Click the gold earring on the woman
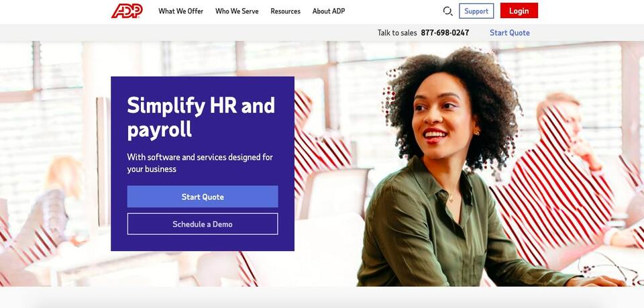Image resolution: width=644 pixels, height=308 pixels. [x=477, y=132]
